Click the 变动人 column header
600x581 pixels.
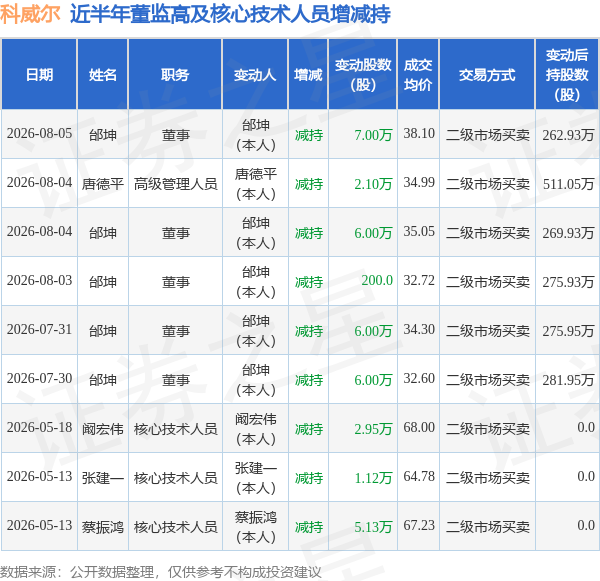tap(255, 74)
